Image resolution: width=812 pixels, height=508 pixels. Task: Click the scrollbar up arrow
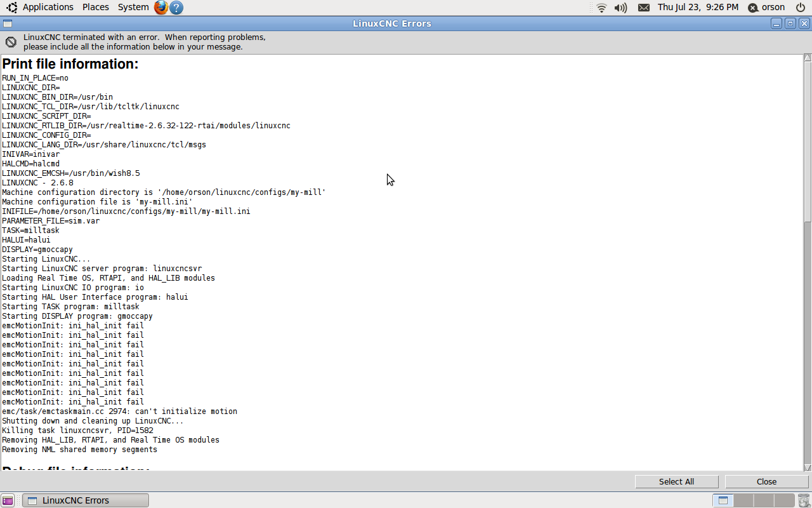(x=808, y=58)
